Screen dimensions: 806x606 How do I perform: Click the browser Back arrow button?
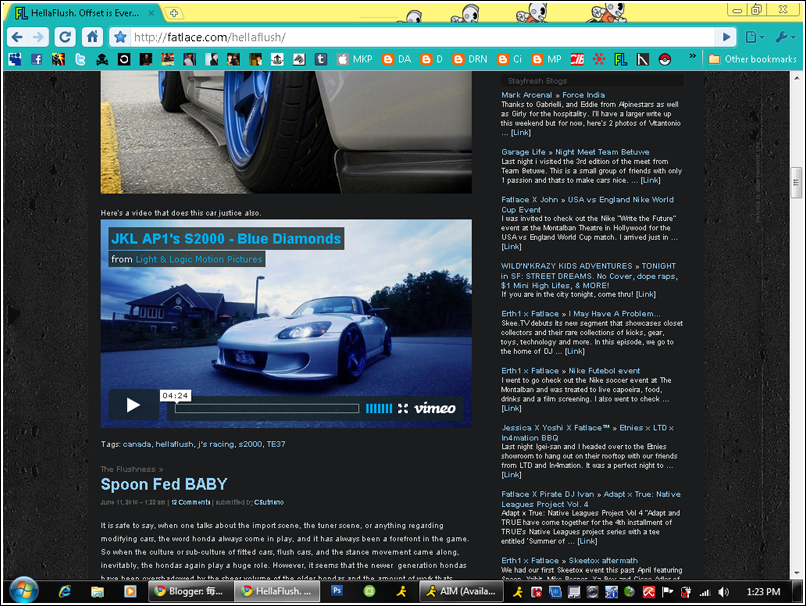click(x=16, y=37)
